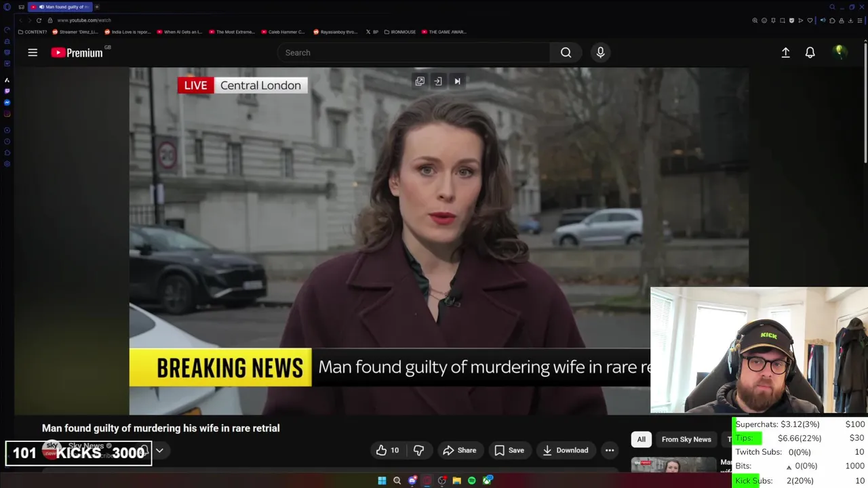
Task: Open the Windows Start menu
Action: pyautogui.click(x=382, y=481)
